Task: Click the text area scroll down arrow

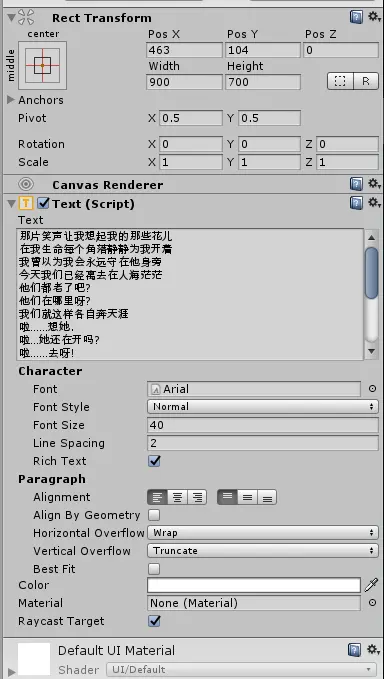Action: click(371, 351)
